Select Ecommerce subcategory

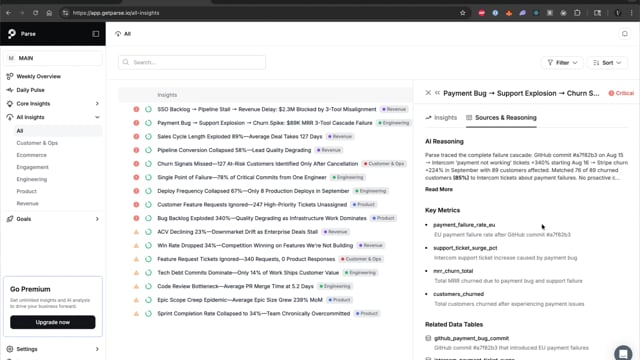tap(31, 155)
